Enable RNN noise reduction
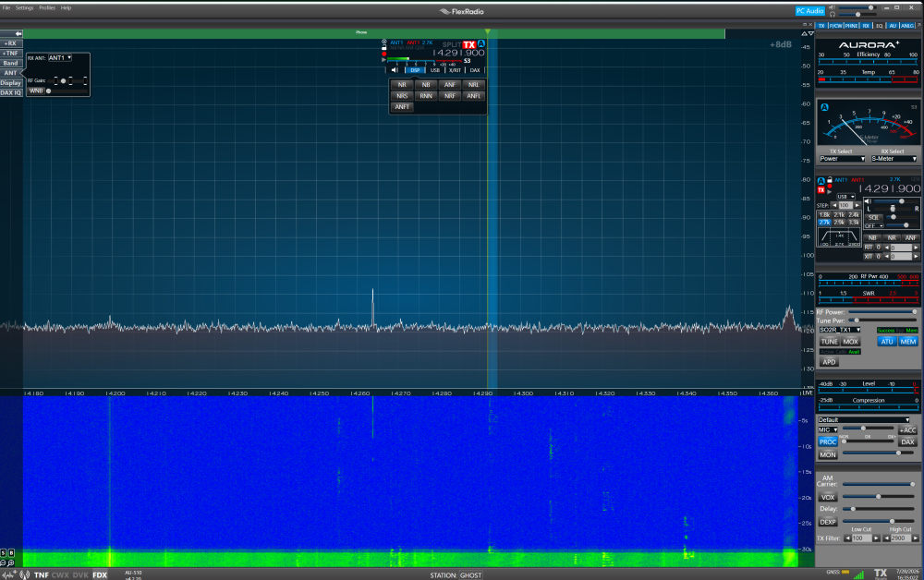The image size is (924, 580). coord(425,95)
